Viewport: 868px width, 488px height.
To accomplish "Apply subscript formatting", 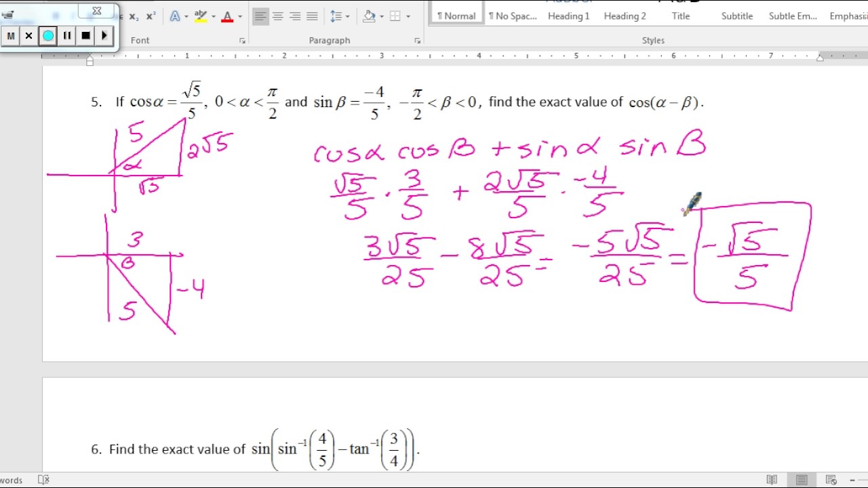I will (x=134, y=16).
